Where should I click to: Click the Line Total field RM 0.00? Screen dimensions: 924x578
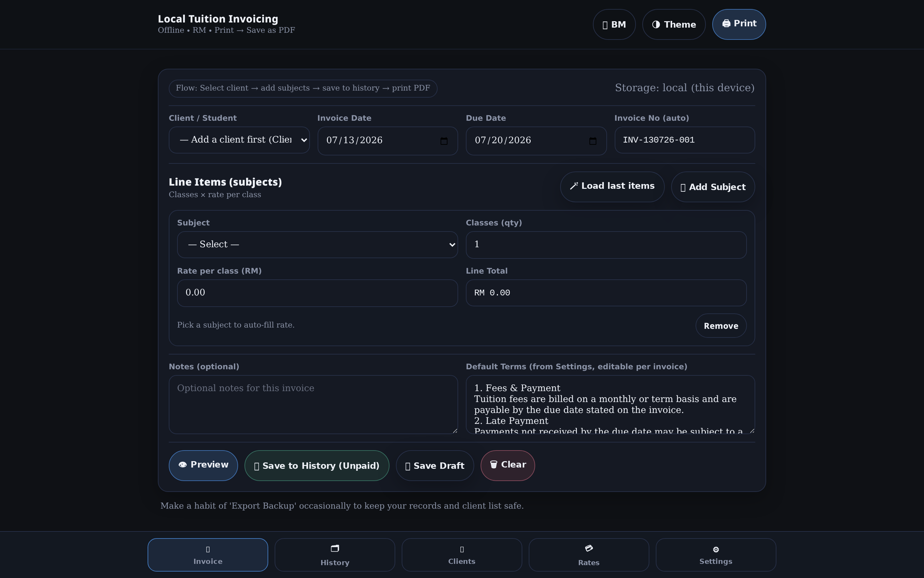[x=606, y=293]
